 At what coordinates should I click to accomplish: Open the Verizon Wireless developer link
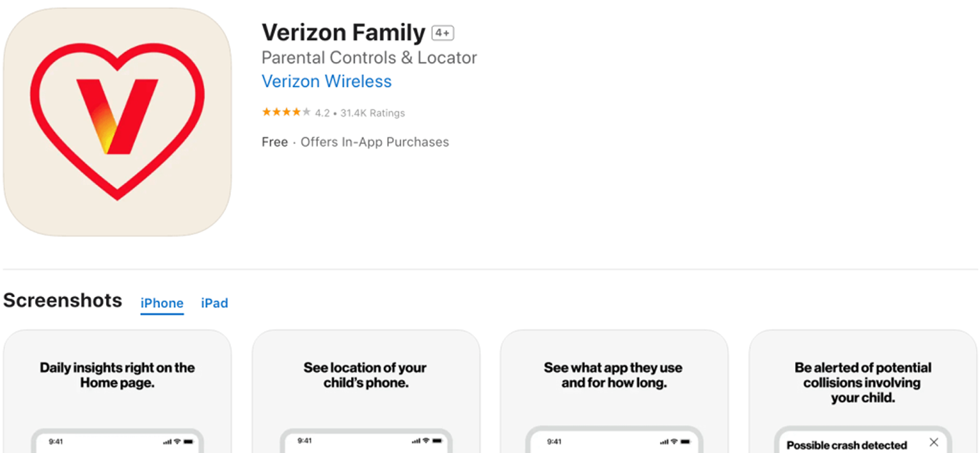tap(326, 82)
